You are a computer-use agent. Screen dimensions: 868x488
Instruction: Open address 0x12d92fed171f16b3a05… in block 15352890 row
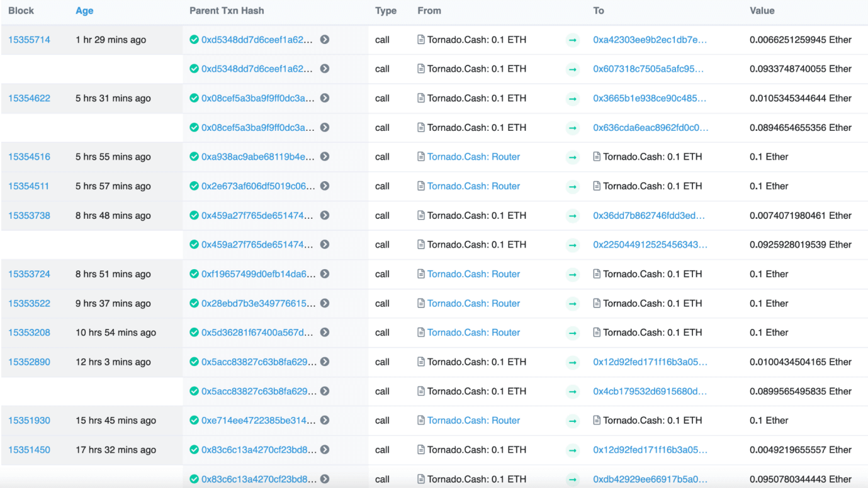[650, 362]
